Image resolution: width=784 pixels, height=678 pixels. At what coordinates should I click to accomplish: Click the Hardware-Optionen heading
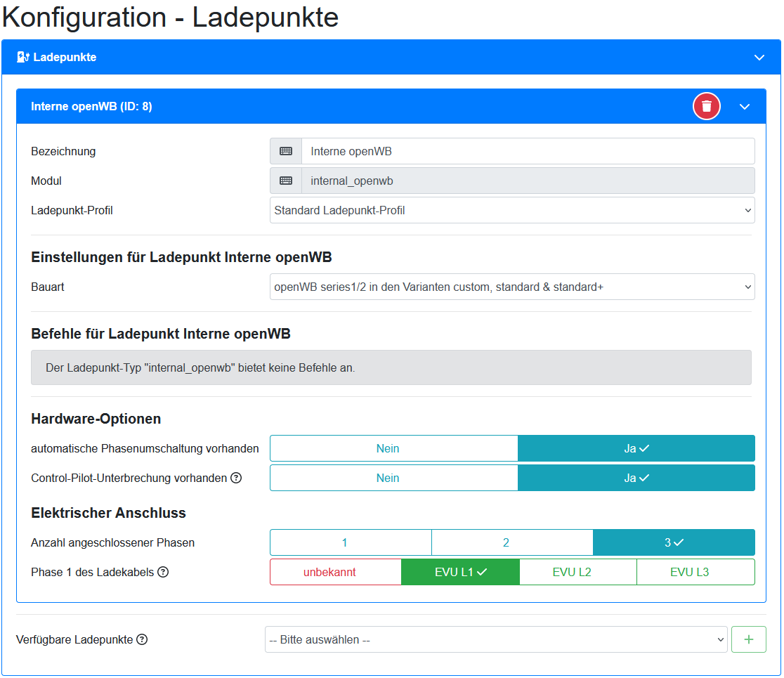[x=96, y=419]
